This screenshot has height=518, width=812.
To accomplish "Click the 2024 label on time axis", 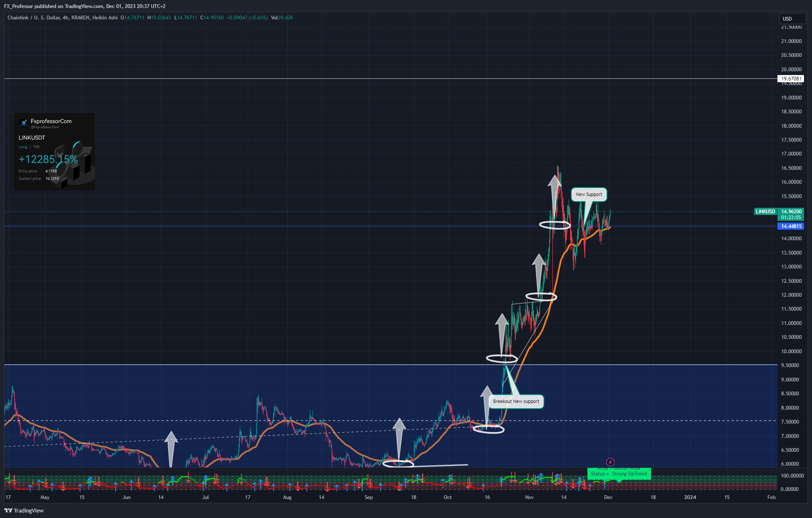I will 690,497.
